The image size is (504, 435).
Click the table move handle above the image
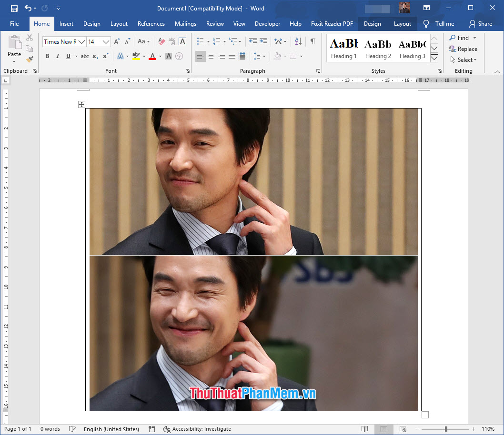81,104
